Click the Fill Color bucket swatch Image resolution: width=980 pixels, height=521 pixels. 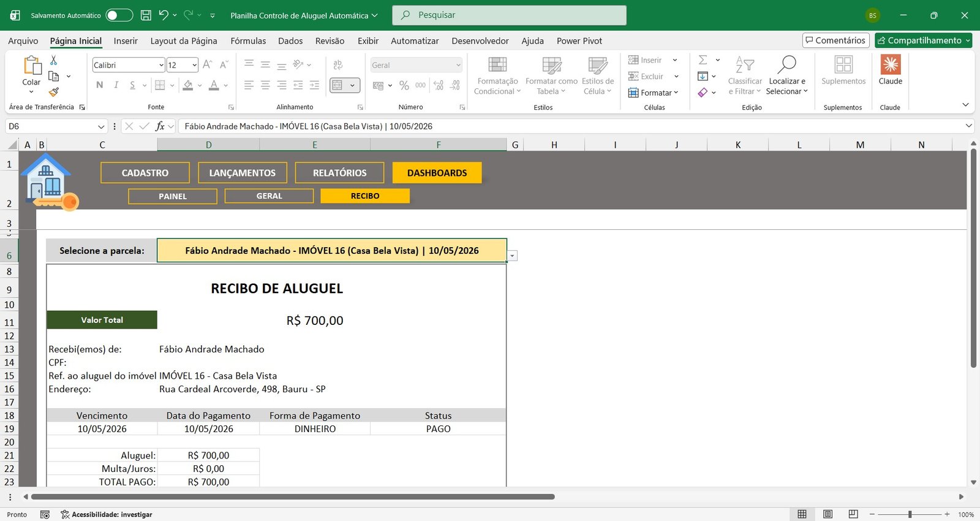point(188,85)
